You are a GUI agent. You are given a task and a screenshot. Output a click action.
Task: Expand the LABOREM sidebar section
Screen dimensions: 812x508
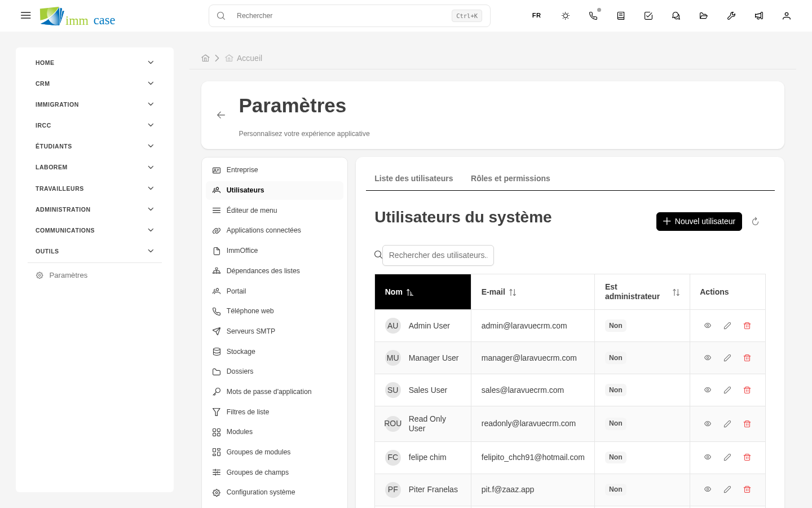95,167
